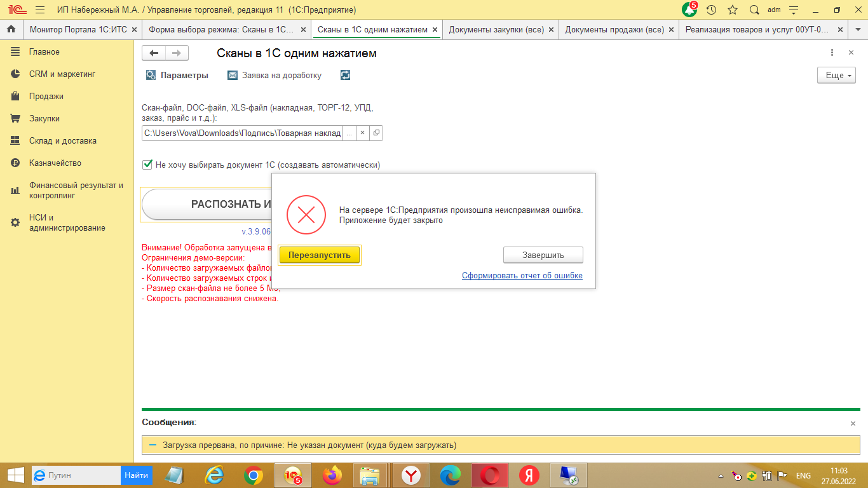Open Заявка на доработку mail item
This screenshot has width=868, height=488.
(275, 75)
